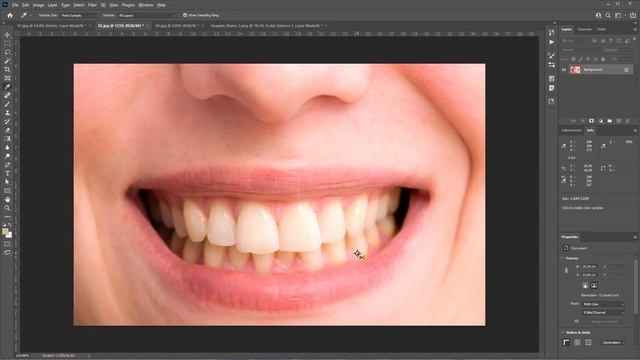
Task: Select the Horizontal Type tool
Action: tap(7, 173)
